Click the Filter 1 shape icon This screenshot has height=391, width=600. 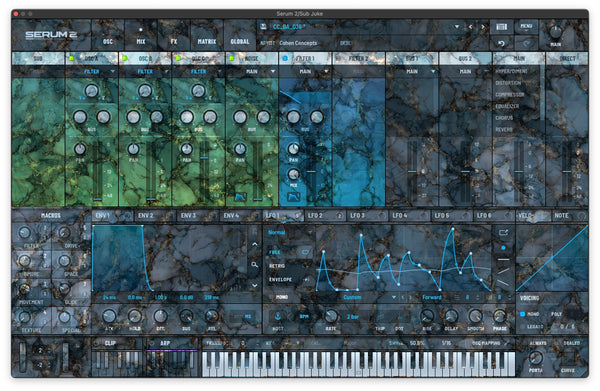pyautogui.click(x=293, y=197)
